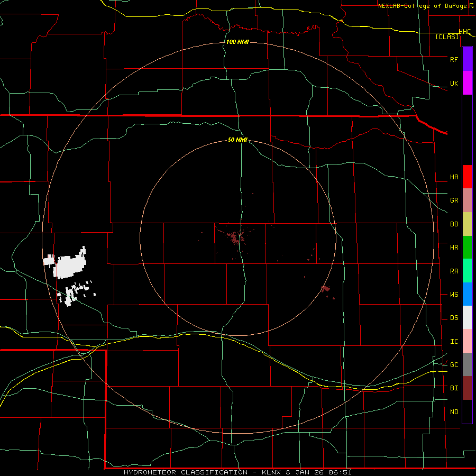Click the HYDROMETEOR CLASSIFICATION title text
This screenshot has width=476, height=476.
point(186,472)
